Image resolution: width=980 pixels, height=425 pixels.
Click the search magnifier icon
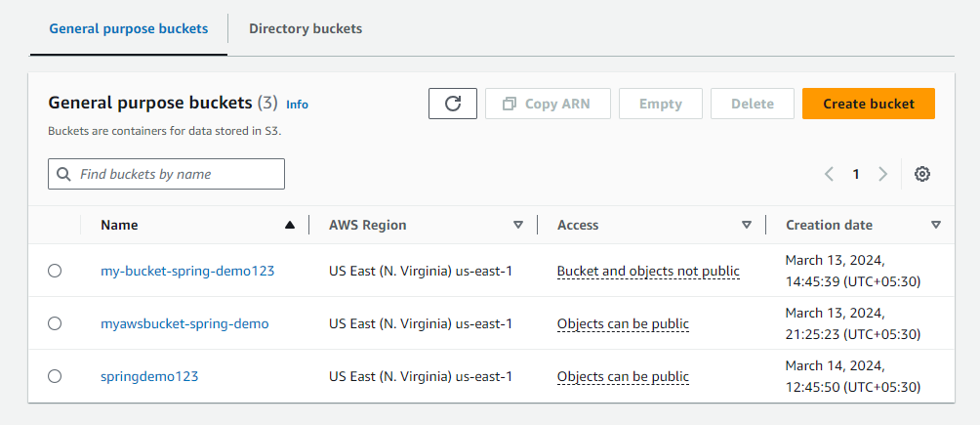(x=64, y=174)
